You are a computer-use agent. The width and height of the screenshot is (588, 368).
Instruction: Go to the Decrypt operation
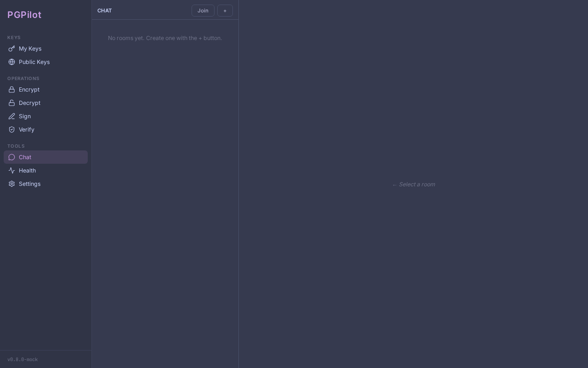coord(45,103)
